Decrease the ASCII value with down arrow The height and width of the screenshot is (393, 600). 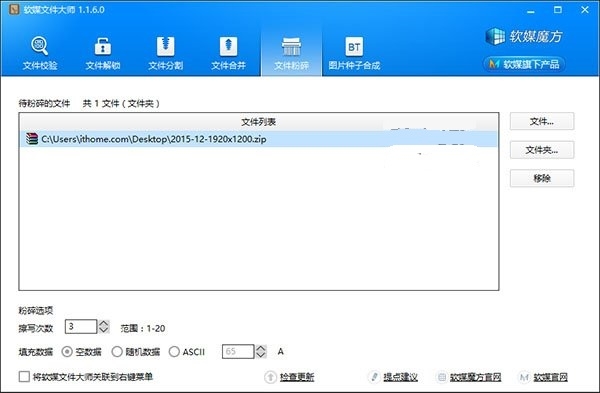pyautogui.click(x=261, y=355)
